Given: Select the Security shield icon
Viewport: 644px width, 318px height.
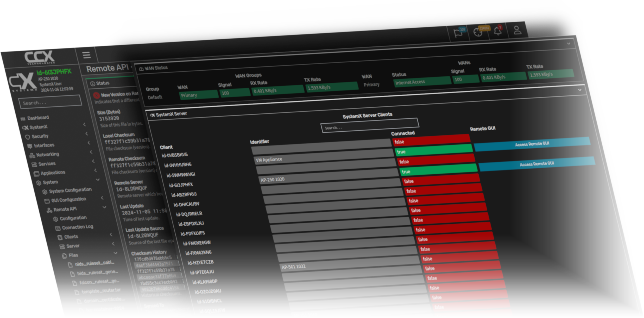Looking at the screenshot, I should (x=28, y=137).
